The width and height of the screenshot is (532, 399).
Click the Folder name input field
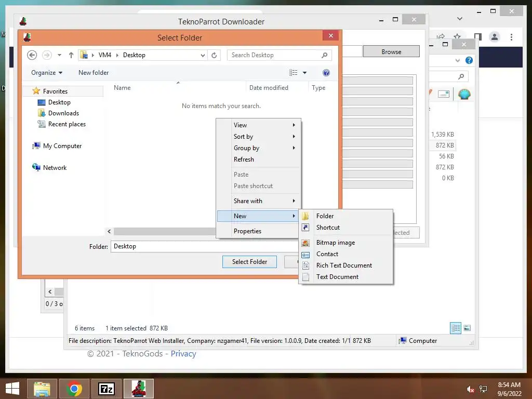point(204,246)
